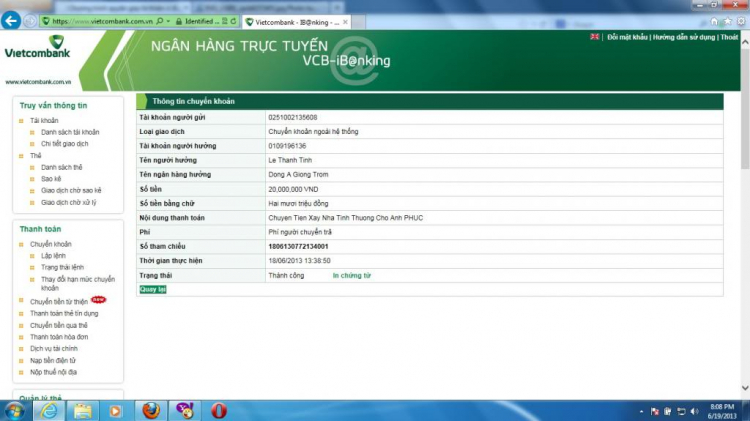Open Sao kê menu item

[51, 179]
